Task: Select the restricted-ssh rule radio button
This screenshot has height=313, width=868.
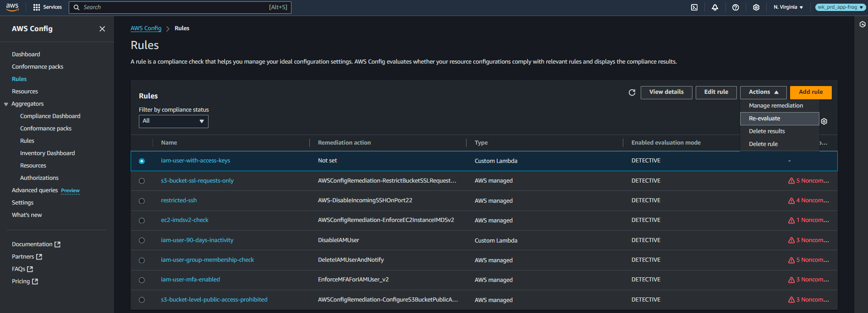Action: click(x=142, y=201)
